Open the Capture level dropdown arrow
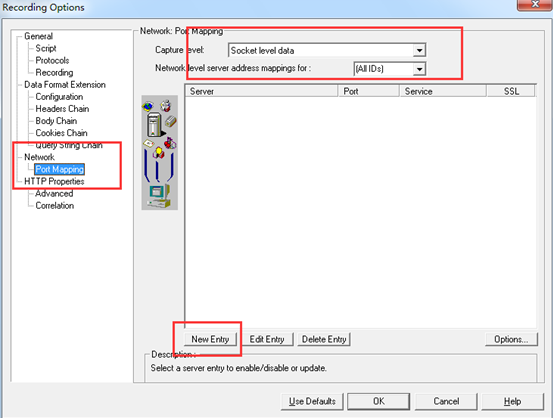 [419, 50]
